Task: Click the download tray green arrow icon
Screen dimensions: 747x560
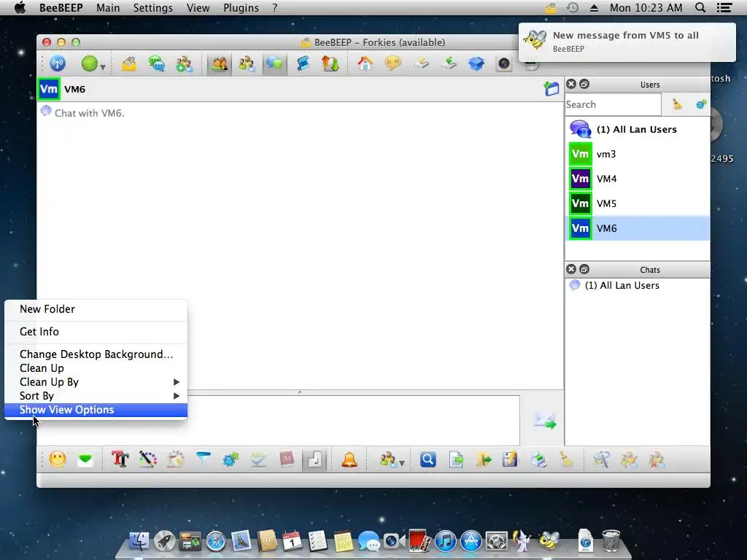Action: tap(449, 63)
